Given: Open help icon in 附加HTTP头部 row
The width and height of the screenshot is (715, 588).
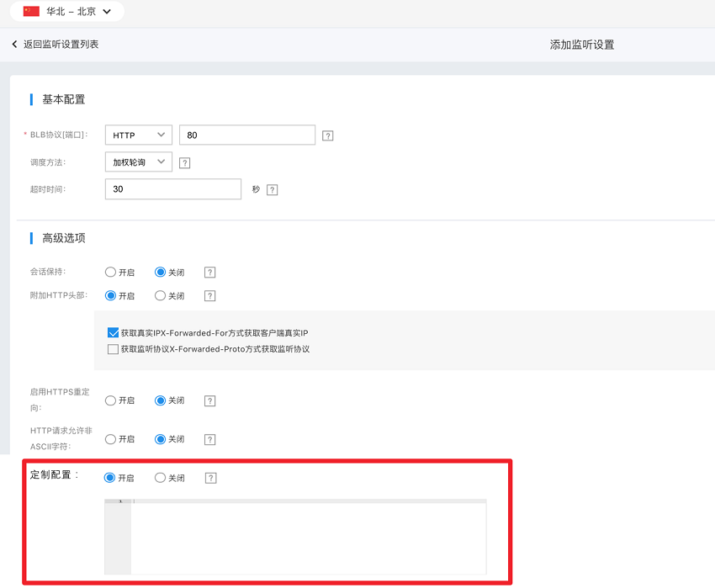Looking at the screenshot, I should 209,295.
